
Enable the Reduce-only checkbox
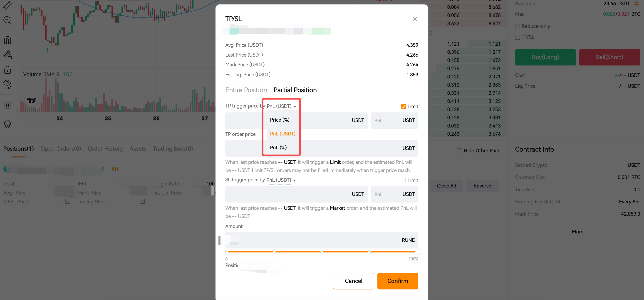click(x=517, y=26)
